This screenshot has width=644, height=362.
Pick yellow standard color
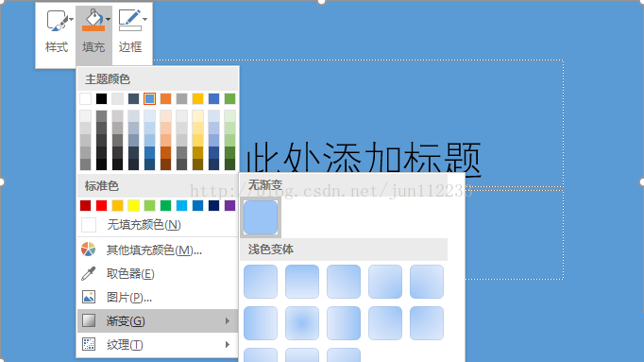[x=133, y=205]
